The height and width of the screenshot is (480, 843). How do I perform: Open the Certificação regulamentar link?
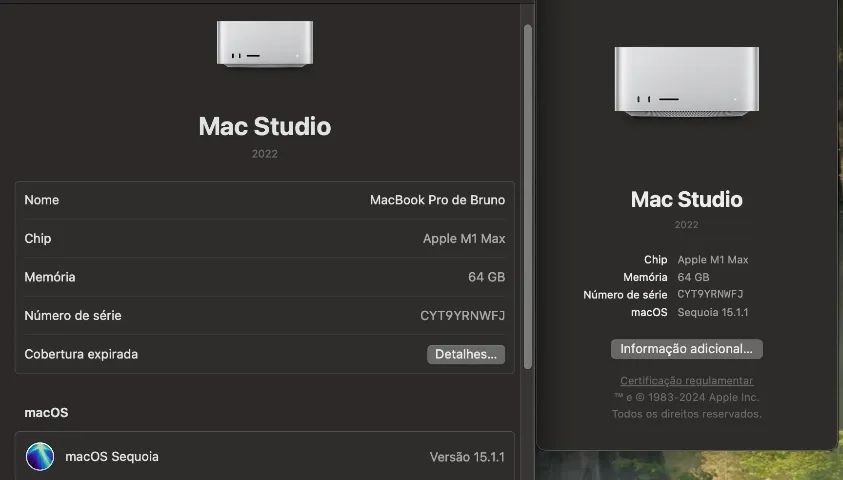pos(687,381)
